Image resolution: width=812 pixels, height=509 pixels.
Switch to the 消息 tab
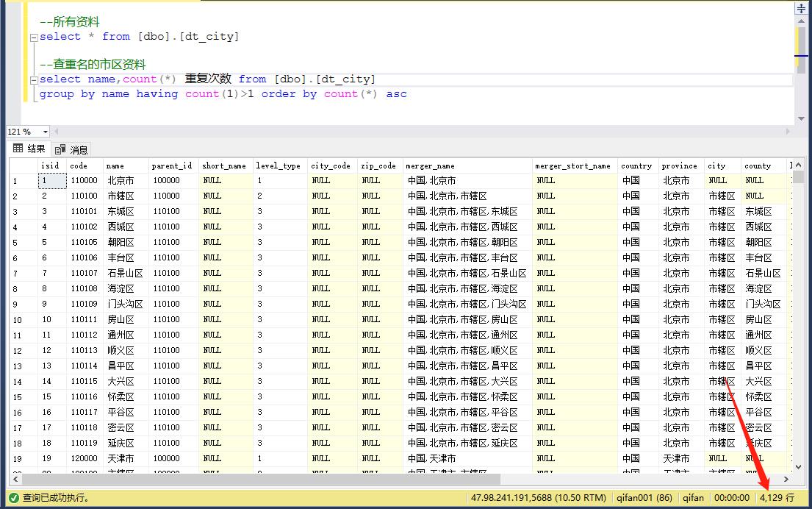pyautogui.click(x=71, y=149)
